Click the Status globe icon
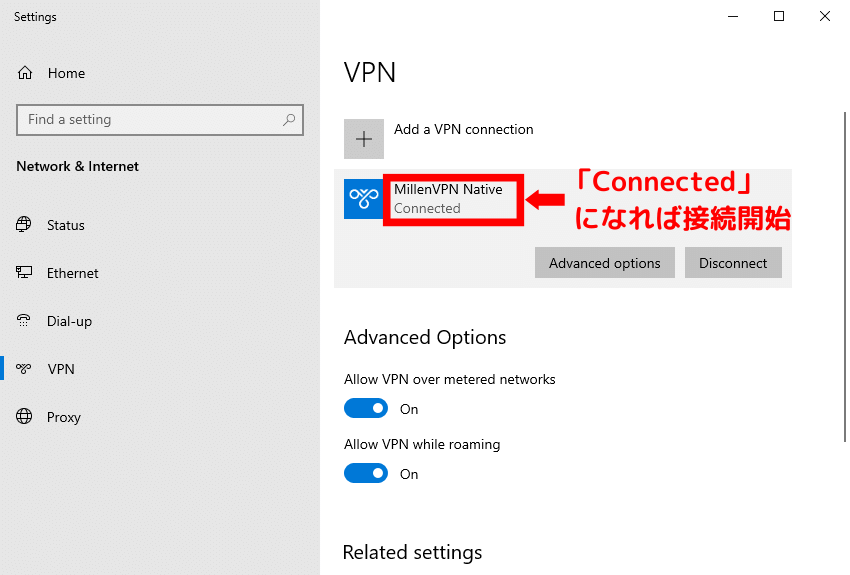This screenshot has width=850, height=575. (x=25, y=225)
